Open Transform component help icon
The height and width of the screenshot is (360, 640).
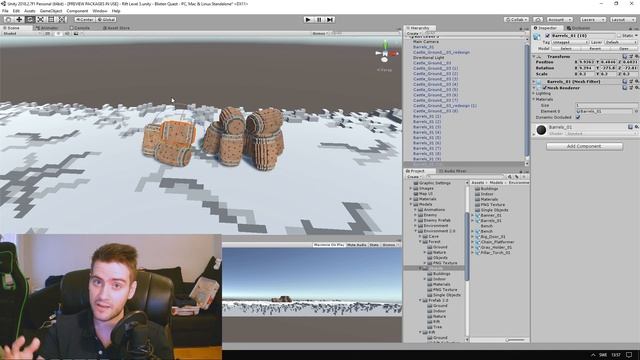coord(624,56)
